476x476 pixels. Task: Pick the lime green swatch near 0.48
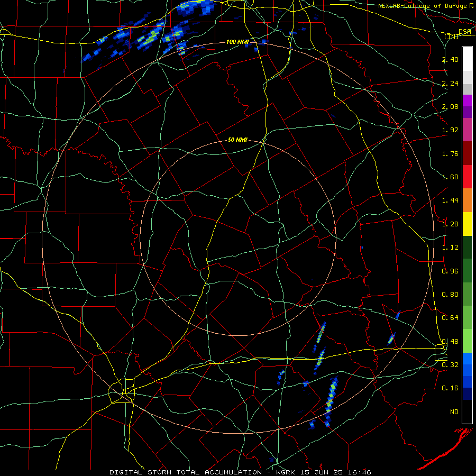click(467, 341)
